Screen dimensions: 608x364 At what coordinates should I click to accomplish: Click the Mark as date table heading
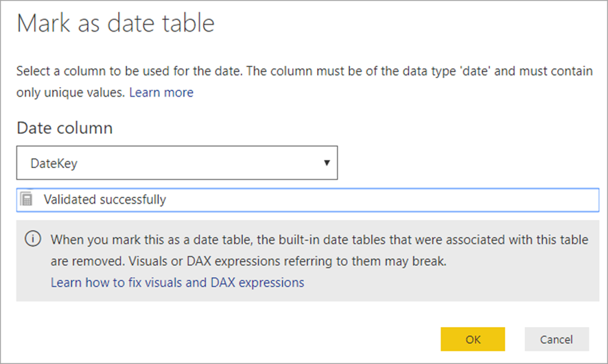point(115,23)
